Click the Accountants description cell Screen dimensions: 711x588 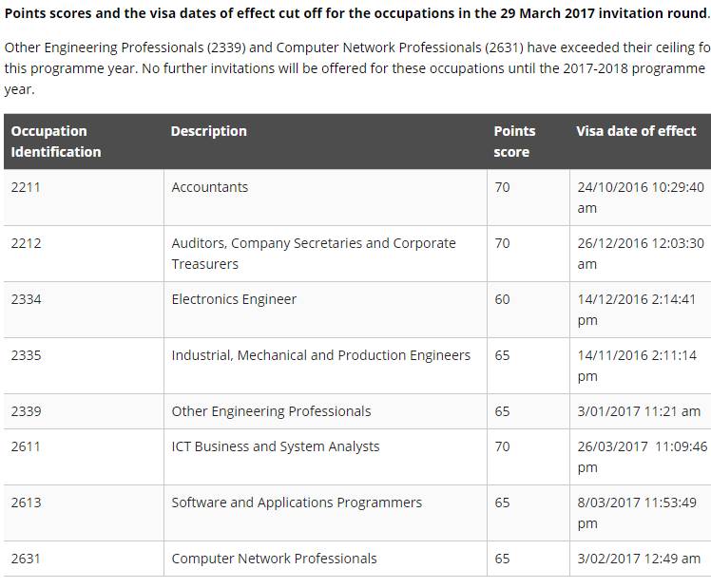[x=209, y=187]
